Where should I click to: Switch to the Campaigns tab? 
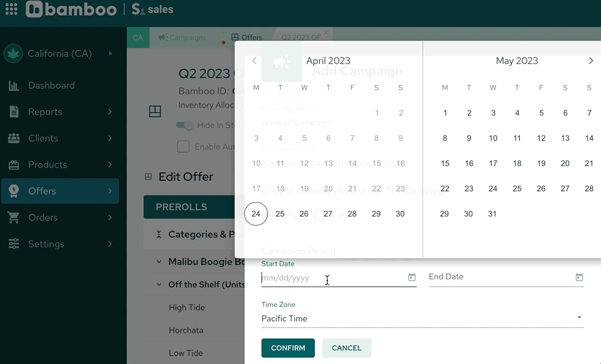(183, 38)
